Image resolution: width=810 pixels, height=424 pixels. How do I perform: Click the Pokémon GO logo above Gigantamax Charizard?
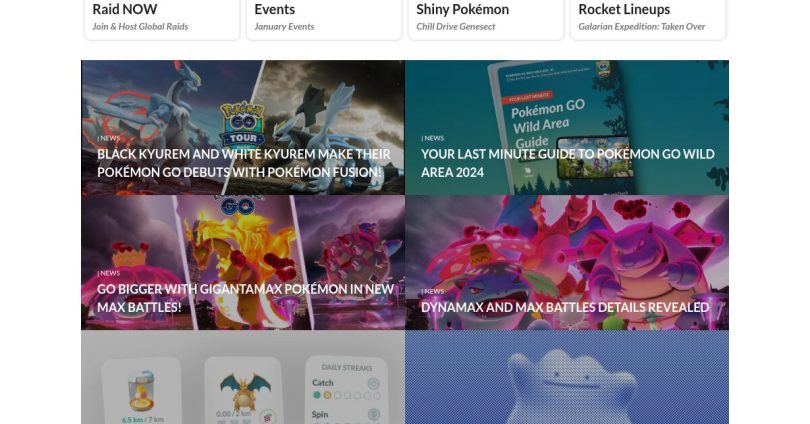tap(237, 205)
